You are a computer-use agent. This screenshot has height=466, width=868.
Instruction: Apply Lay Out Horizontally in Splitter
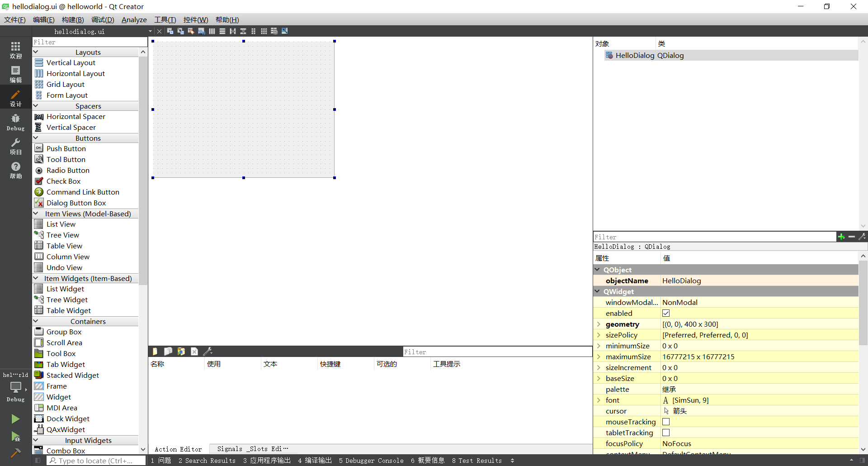[x=233, y=31]
